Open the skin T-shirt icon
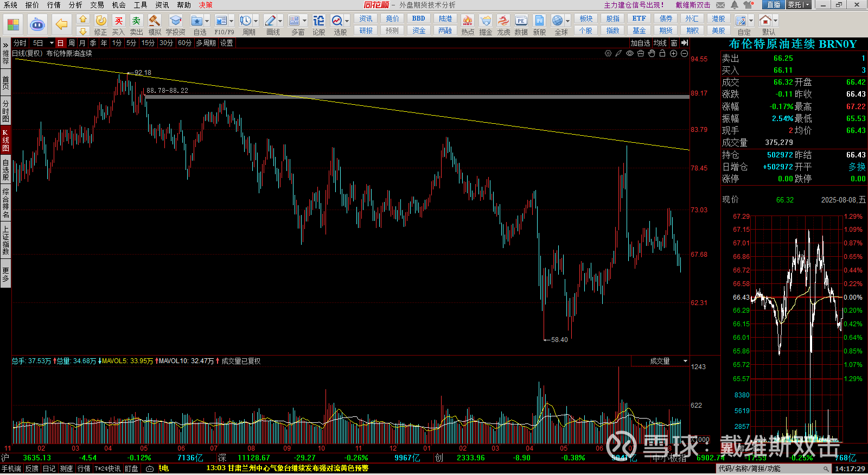868x475 pixels. (749, 5)
